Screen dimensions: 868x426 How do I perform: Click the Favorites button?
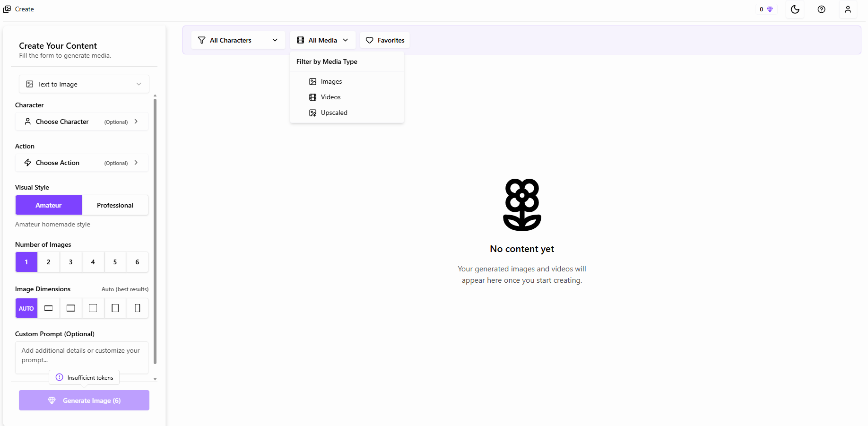(x=385, y=40)
